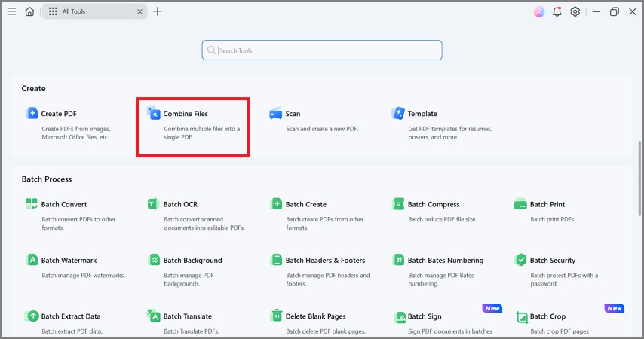Viewport: 644px width, 339px height.
Task: Launch the Scan tool icon
Action: tap(275, 113)
